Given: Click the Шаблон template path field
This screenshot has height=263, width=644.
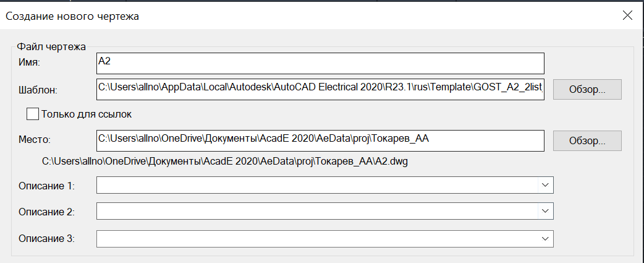Looking at the screenshot, I should click(x=320, y=89).
